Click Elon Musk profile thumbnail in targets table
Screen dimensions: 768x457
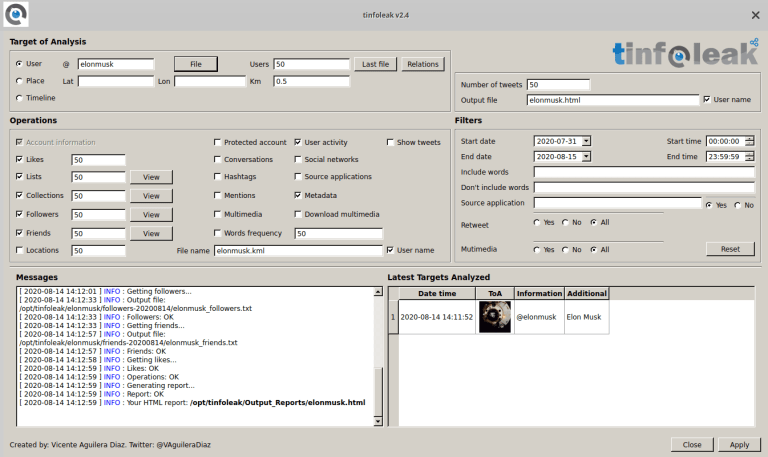[495, 317]
